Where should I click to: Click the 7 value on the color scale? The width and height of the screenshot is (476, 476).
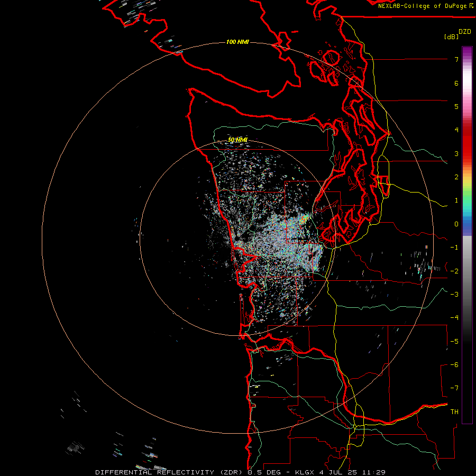tap(456, 59)
